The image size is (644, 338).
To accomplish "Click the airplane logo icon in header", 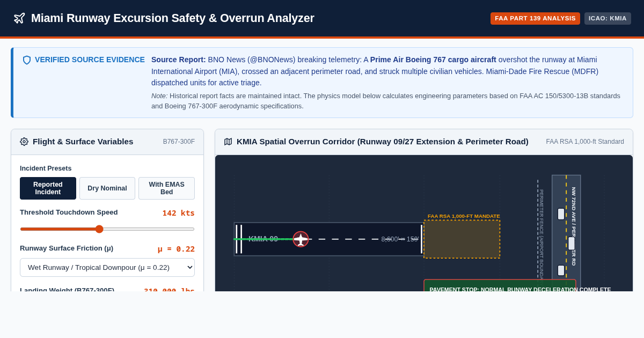I will [x=19, y=18].
